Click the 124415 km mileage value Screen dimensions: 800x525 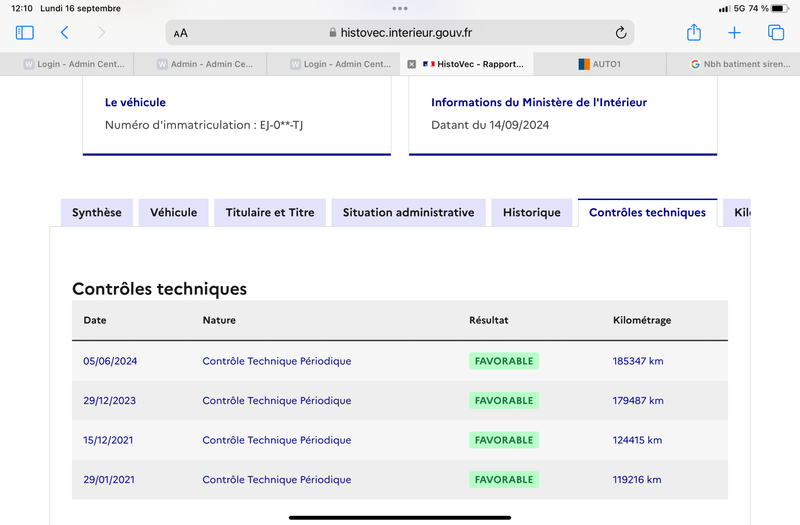pos(637,440)
